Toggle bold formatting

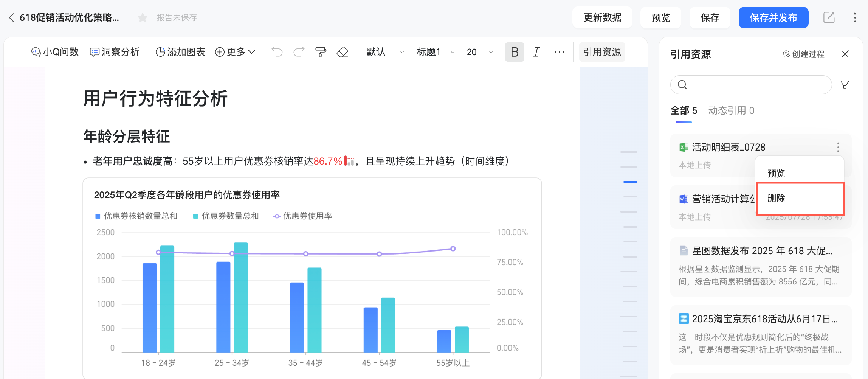click(515, 52)
